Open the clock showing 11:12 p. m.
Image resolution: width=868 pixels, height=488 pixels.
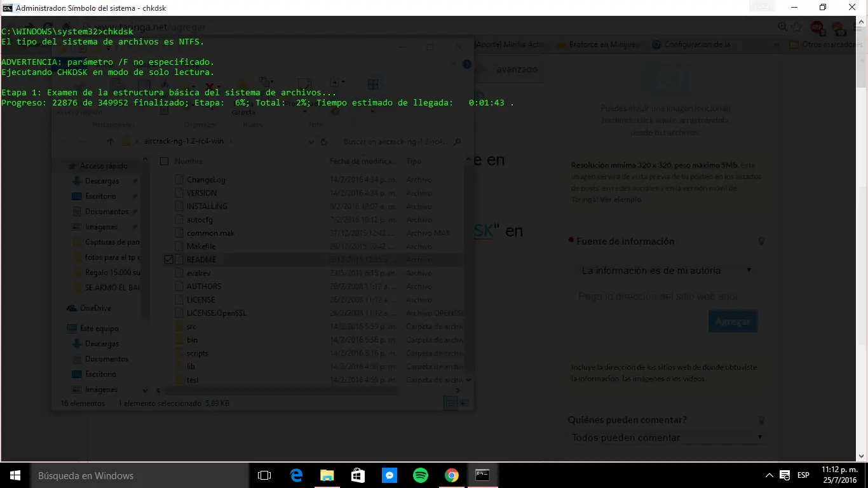coord(839,475)
